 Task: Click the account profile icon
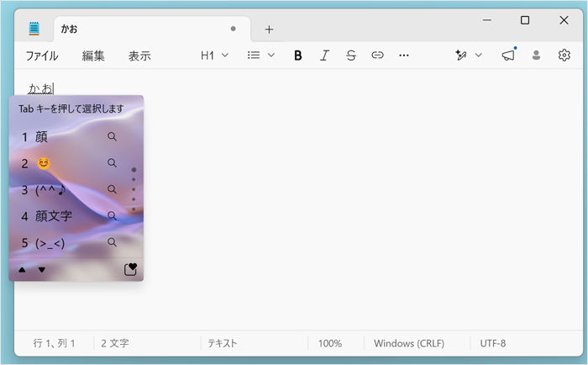(x=536, y=56)
